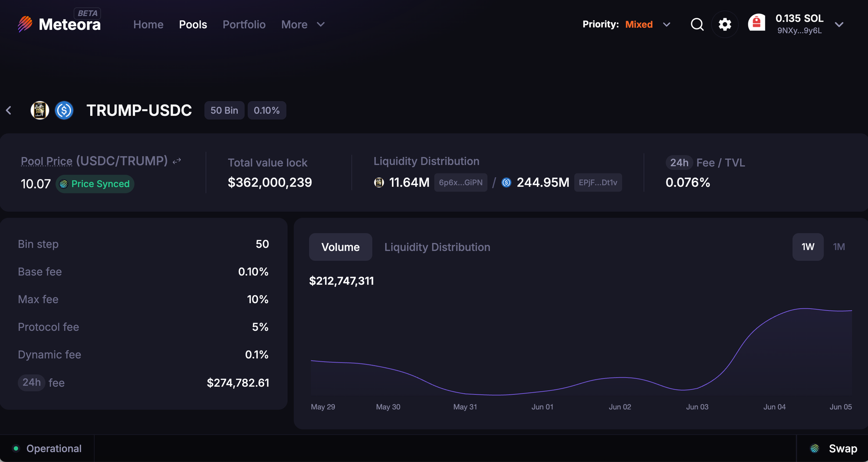Switch chart range to 1M
Screen dimensions: 868x462
[x=838, y=247]
